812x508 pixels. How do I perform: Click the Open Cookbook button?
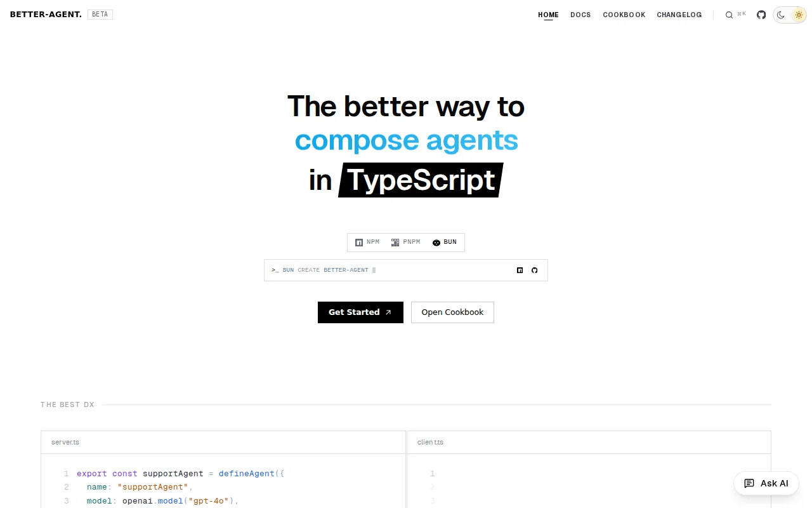click(452, 312)
